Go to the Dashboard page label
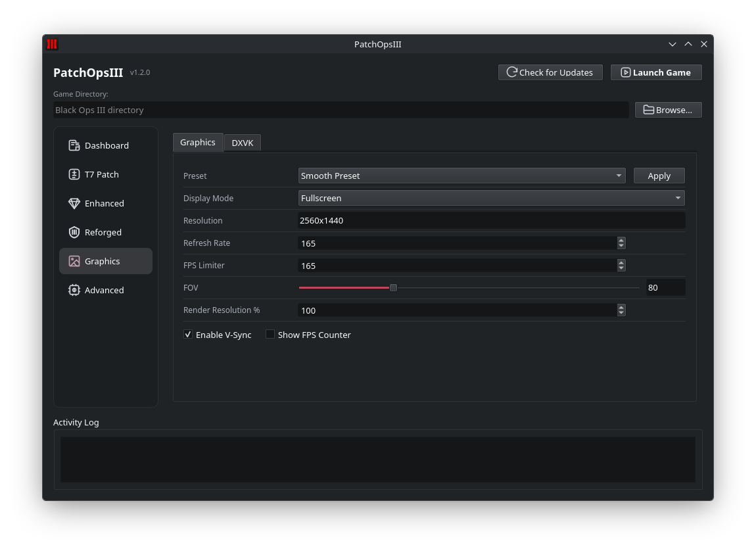Screen dimensions: 756x551 (106, 145)
